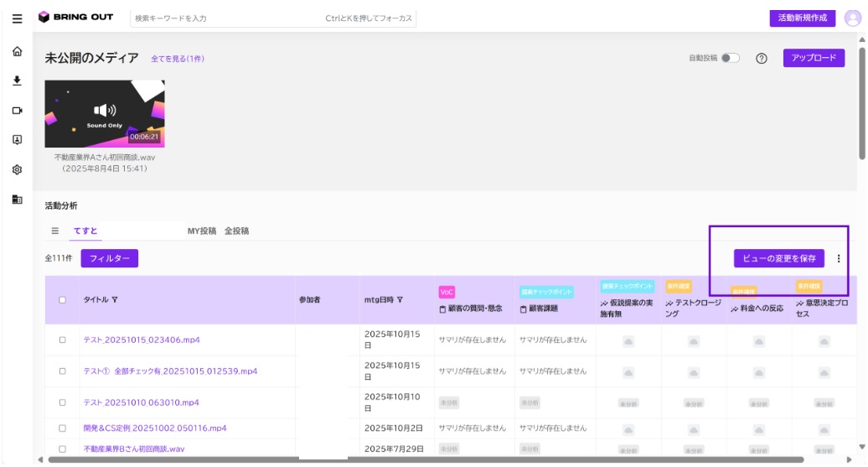
Task: Click the vertical page scrollbar
Action: tap(862, 103)
